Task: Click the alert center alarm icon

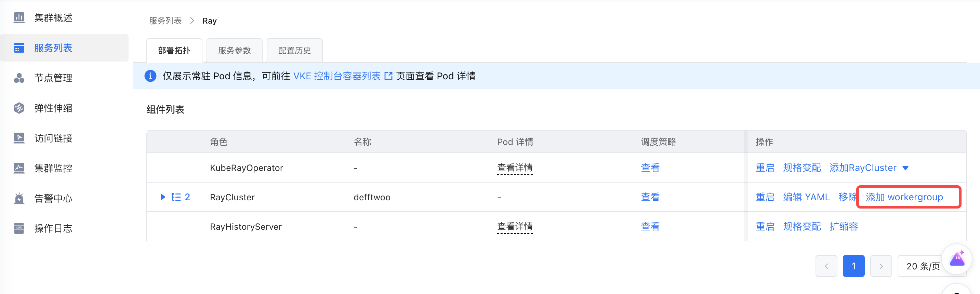Action: (x=19, y=198)
